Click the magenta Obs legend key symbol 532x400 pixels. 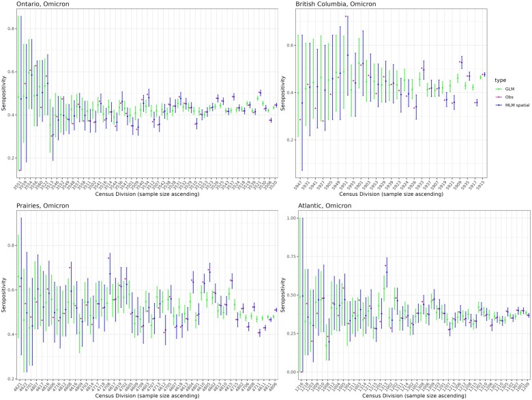point(500,96)
